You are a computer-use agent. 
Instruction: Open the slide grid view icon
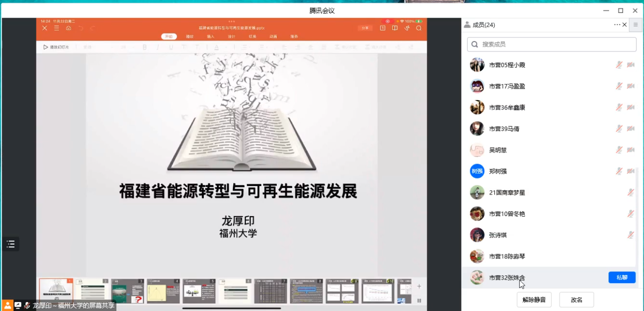click(x=419, y=300)
